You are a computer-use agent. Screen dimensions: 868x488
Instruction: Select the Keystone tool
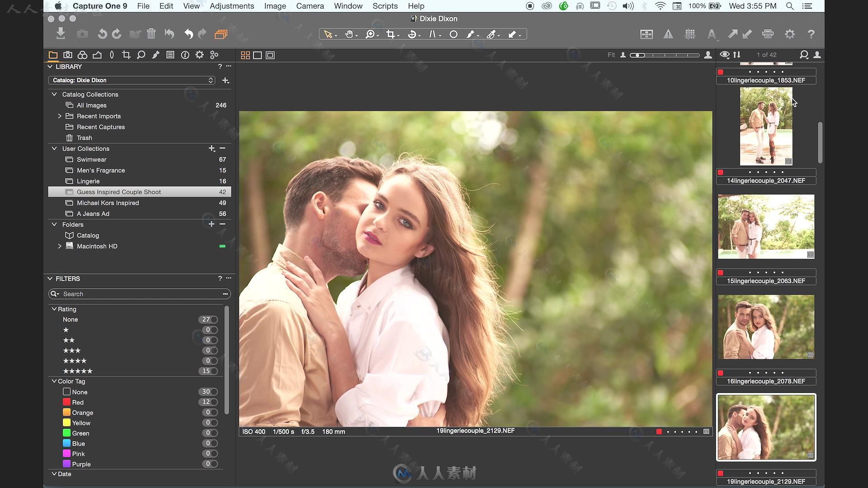(433, 34)
